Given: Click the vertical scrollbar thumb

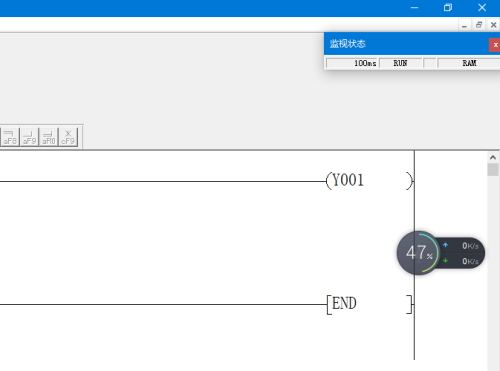Looking at the screenshot, I should tap(493, 170).
